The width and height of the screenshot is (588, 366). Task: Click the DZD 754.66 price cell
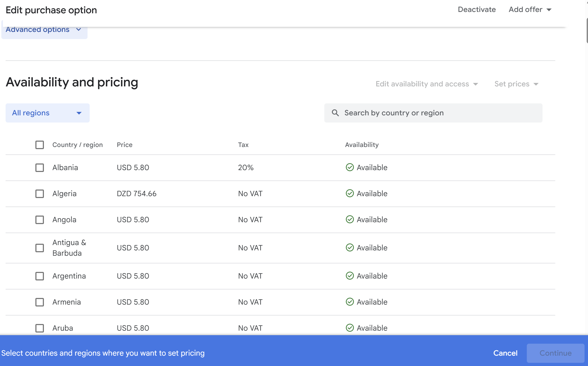coord(137,194)
